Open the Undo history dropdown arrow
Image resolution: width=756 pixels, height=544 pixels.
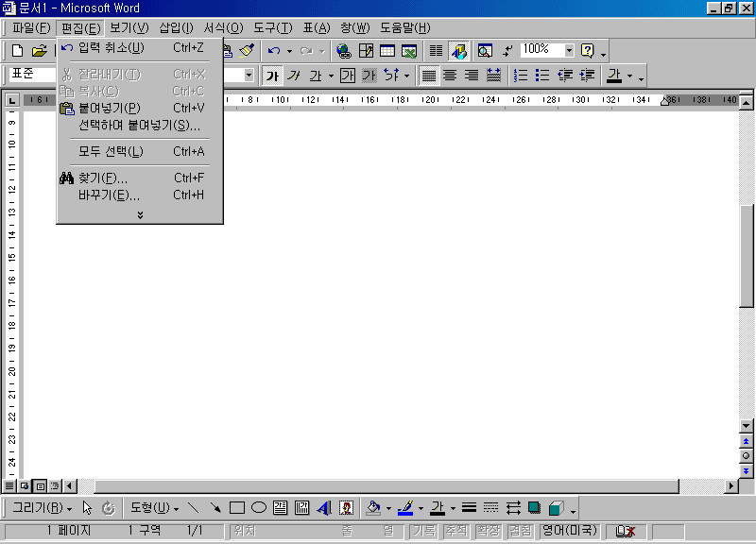[289, 51]
